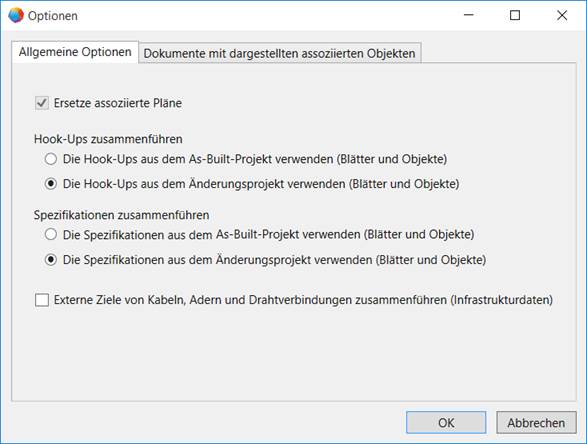Click the Optionen title bar text
This screenshot has width=587, height=444.
click(x=53, y=16)
